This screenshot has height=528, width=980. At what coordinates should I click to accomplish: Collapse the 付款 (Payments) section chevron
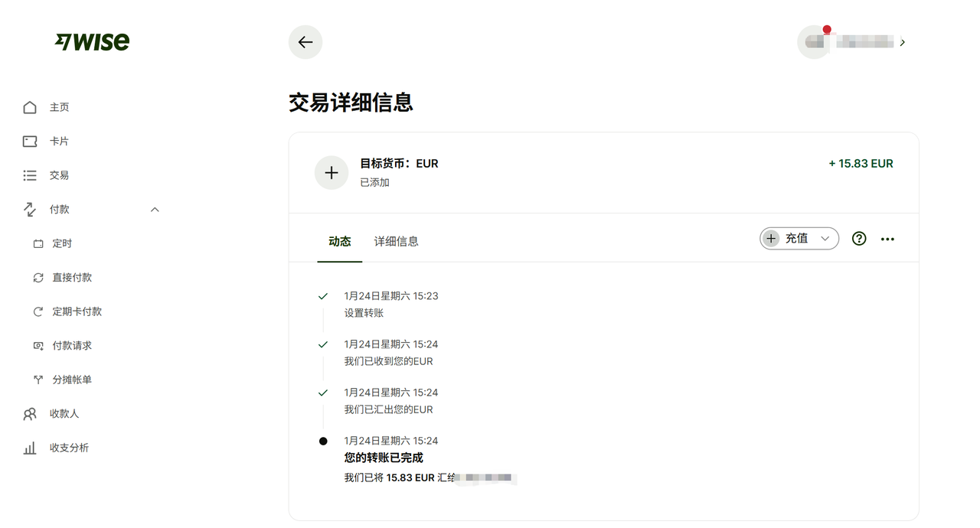click(x=155, y=209)
